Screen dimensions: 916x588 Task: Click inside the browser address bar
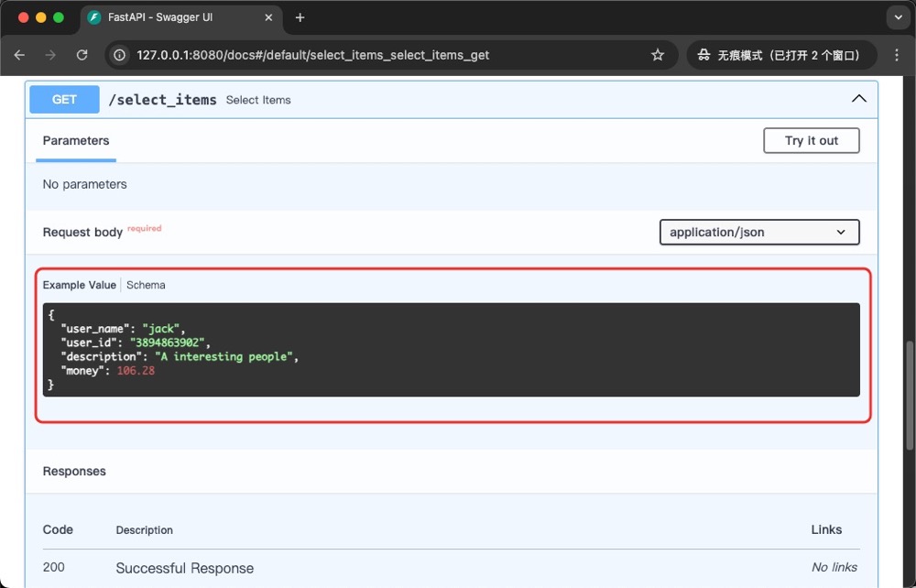[x=366, y=55]
